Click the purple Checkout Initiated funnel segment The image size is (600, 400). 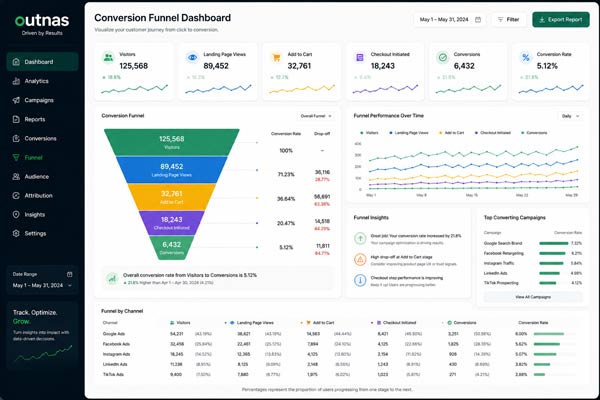coord(172,222)
